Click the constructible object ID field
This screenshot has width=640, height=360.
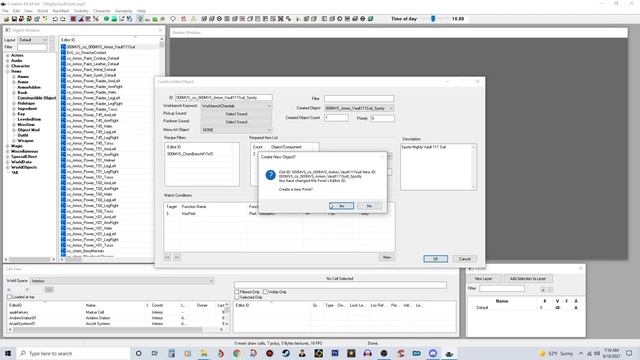(224, 98)
